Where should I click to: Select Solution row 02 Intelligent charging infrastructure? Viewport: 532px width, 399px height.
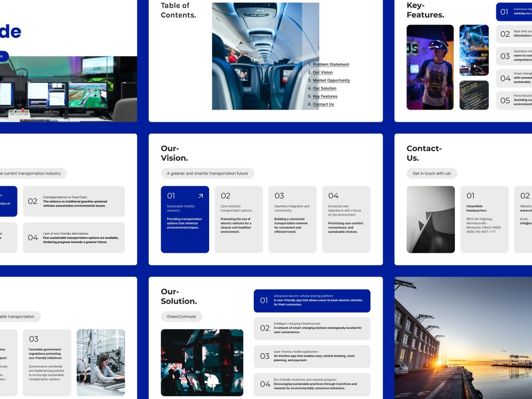(x=312, y=328)
